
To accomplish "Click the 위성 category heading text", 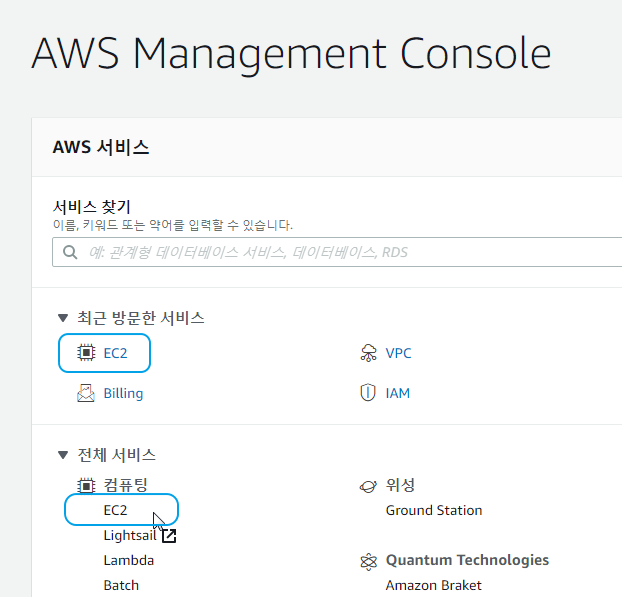I will coord(400,485).
